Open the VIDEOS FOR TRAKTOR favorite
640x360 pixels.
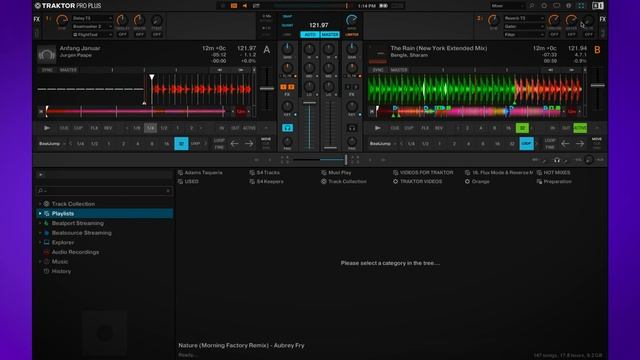click(423, 173)
